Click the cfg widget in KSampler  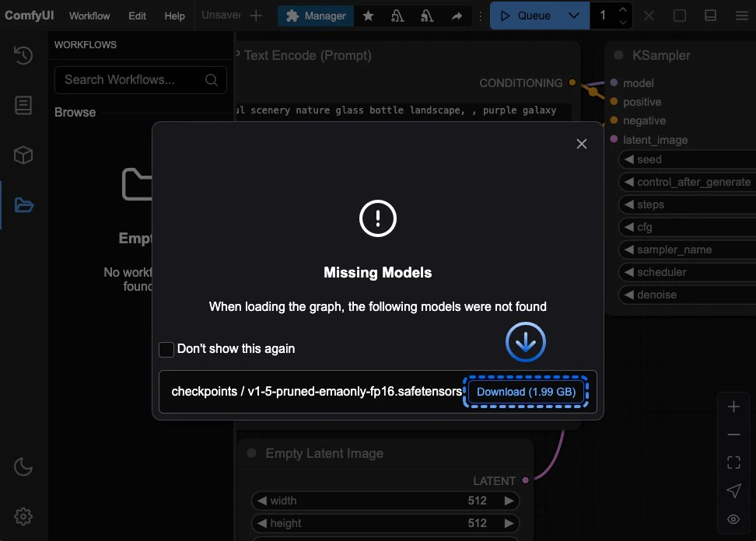687,227
